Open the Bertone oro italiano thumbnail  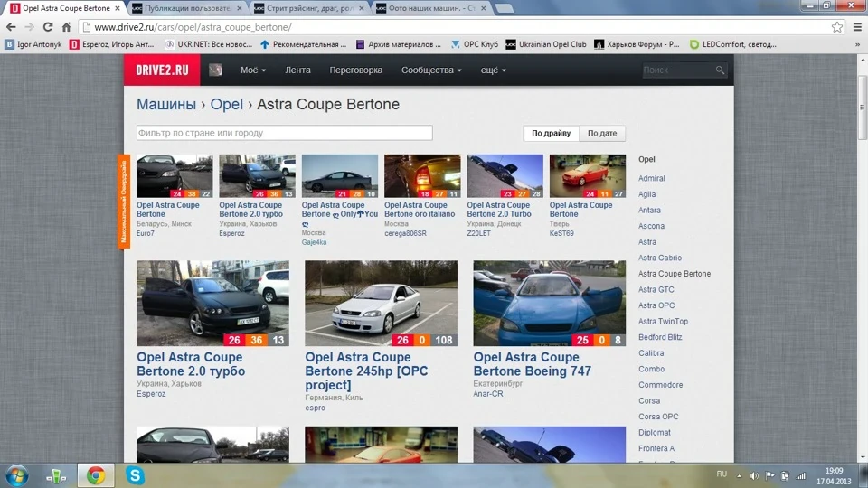coord(422,176)
